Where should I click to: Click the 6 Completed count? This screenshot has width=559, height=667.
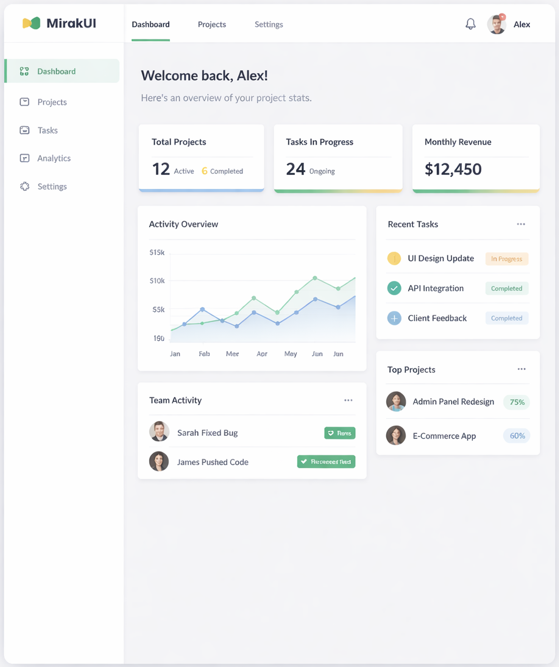click(x=222, y=171)
